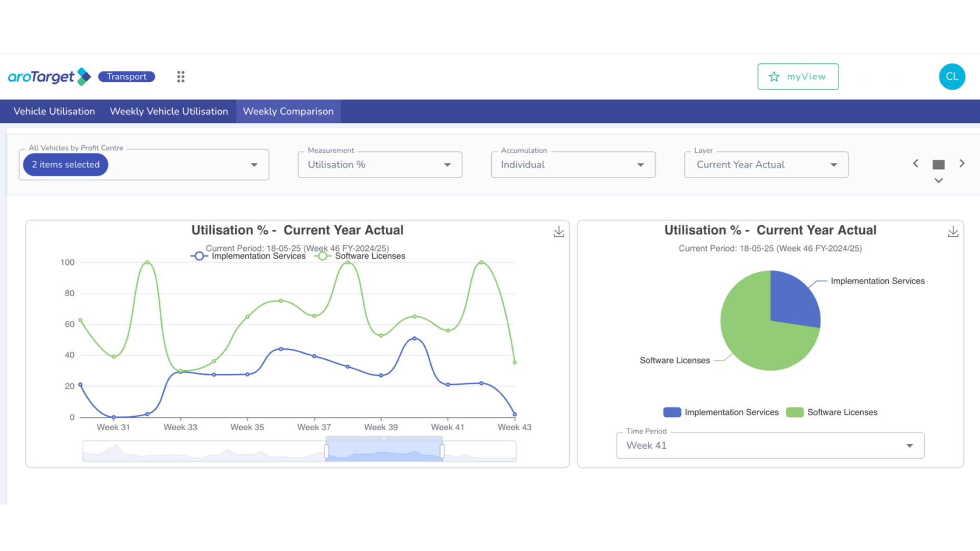
Task: Click the line chart title Utilisation % - Current Year Actual
Action: click(297, 230)
